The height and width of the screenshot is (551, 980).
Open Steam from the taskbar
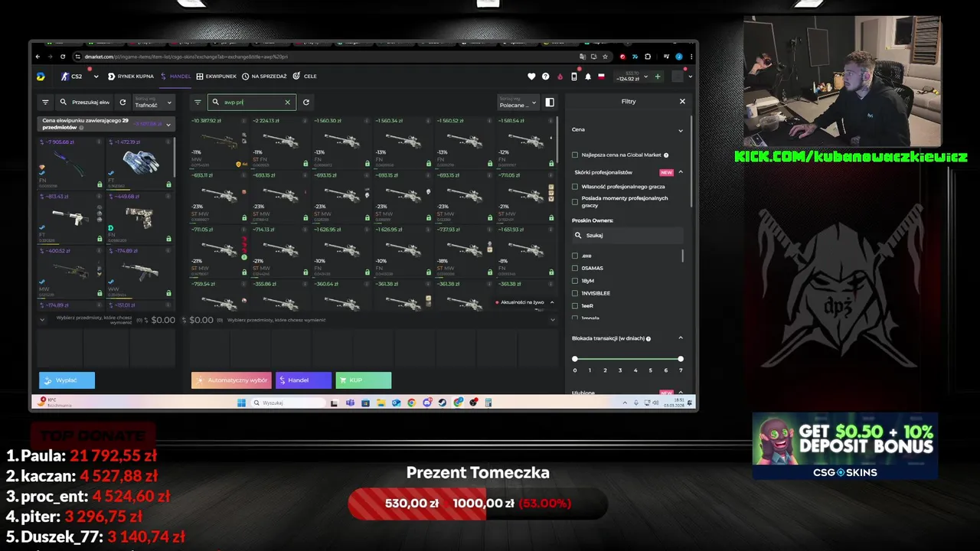(x=442, y=403)
